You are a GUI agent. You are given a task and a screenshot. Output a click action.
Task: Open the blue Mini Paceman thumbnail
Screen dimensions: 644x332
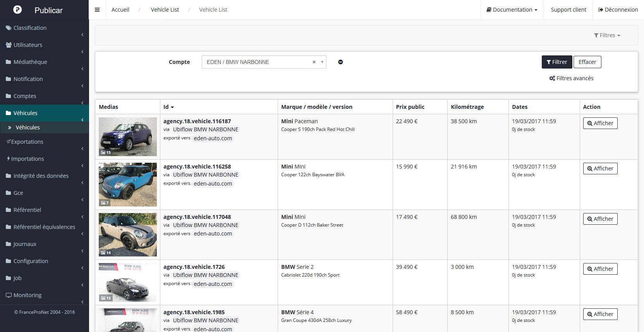point(128,137)
